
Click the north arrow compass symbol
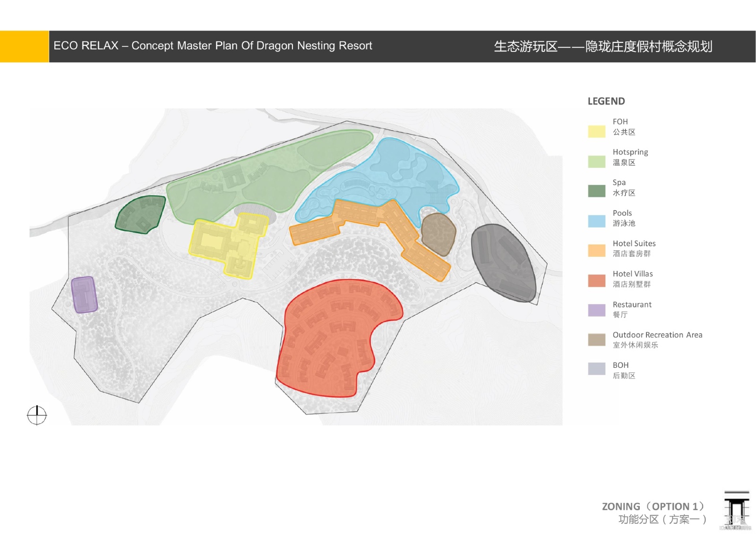pos(37,415)
